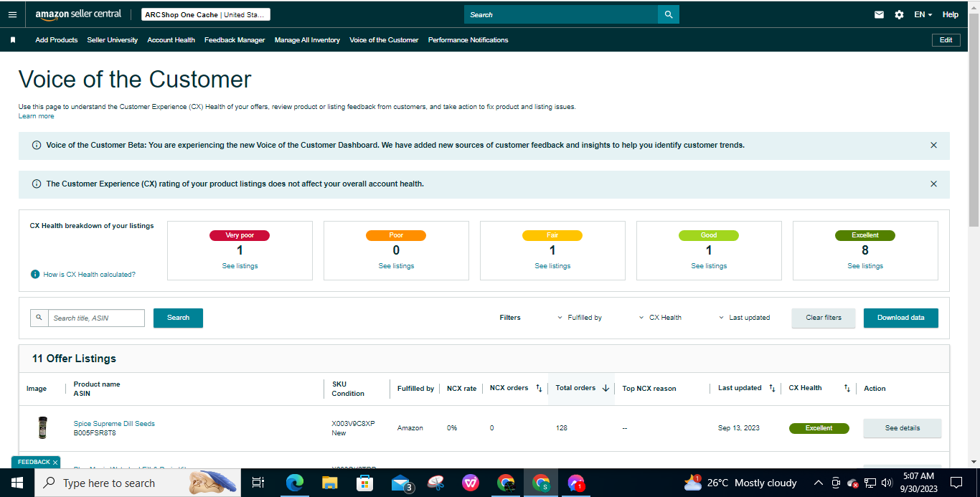This screenshot has width=980, height=497.
Task: Click info icon beside How is CX Health calculated
Action: click(34, 274)
